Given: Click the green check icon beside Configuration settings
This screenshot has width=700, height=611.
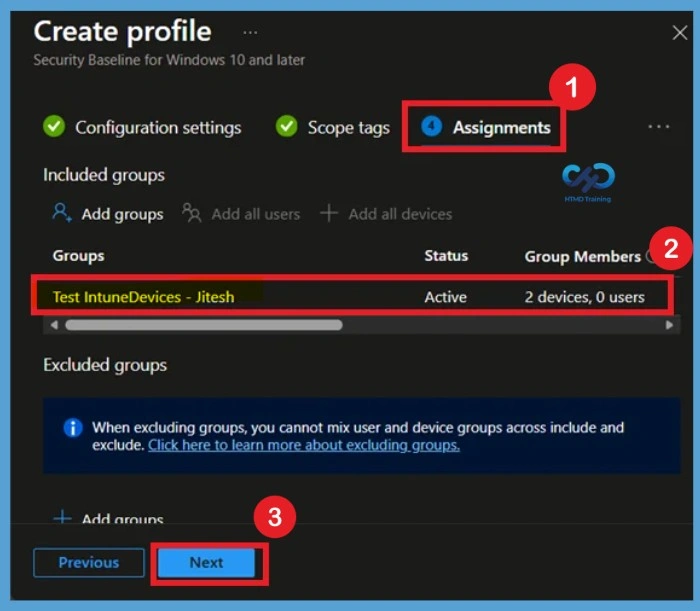Looking at the screenshot, I should click(54, 126).
